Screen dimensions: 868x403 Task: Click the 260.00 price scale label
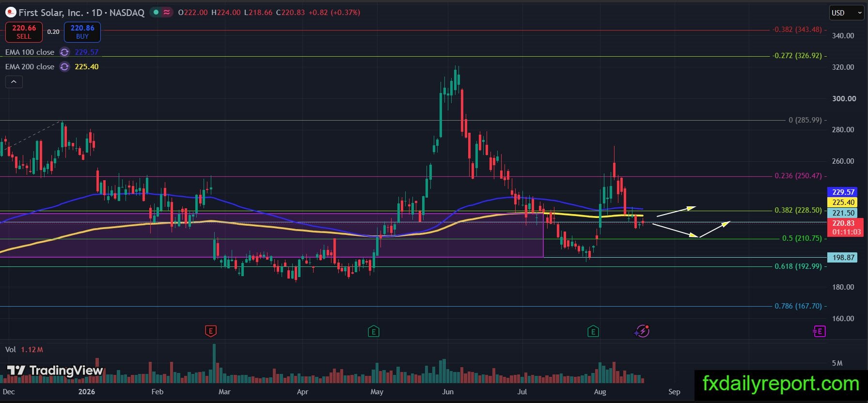843,161
